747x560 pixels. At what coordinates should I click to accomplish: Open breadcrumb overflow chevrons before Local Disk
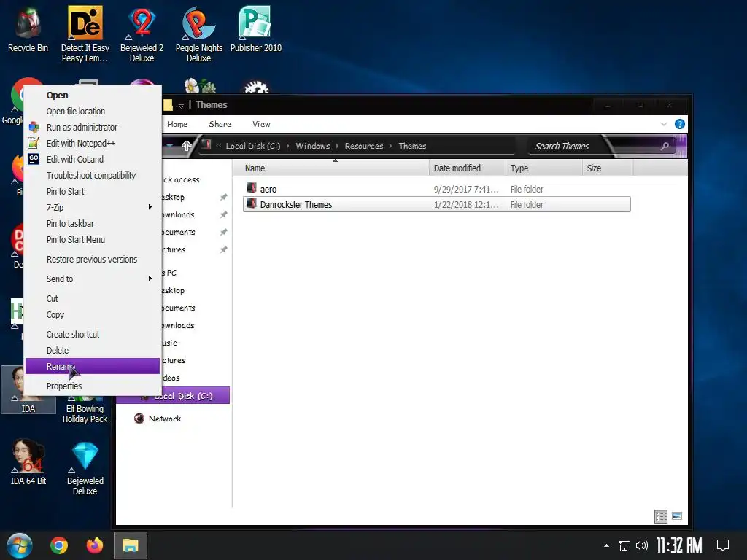click(219, 146)
